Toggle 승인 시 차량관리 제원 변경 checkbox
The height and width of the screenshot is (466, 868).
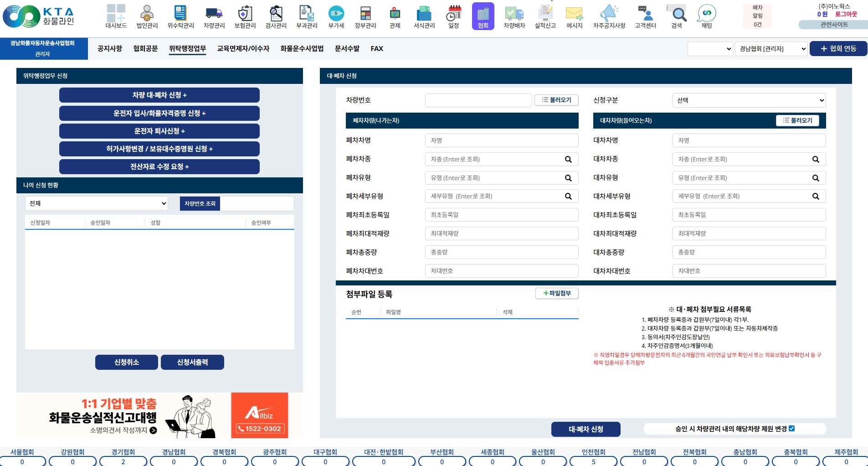(x=791, y=429)
